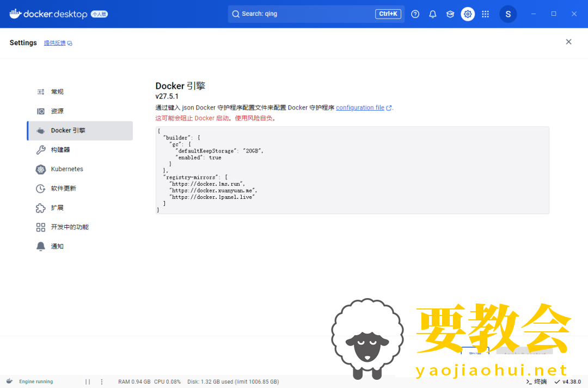Click the puzzle piece icon beside 扩展
Screen dimensions: 588x388
pyautogui.click(x=40, y=208)
